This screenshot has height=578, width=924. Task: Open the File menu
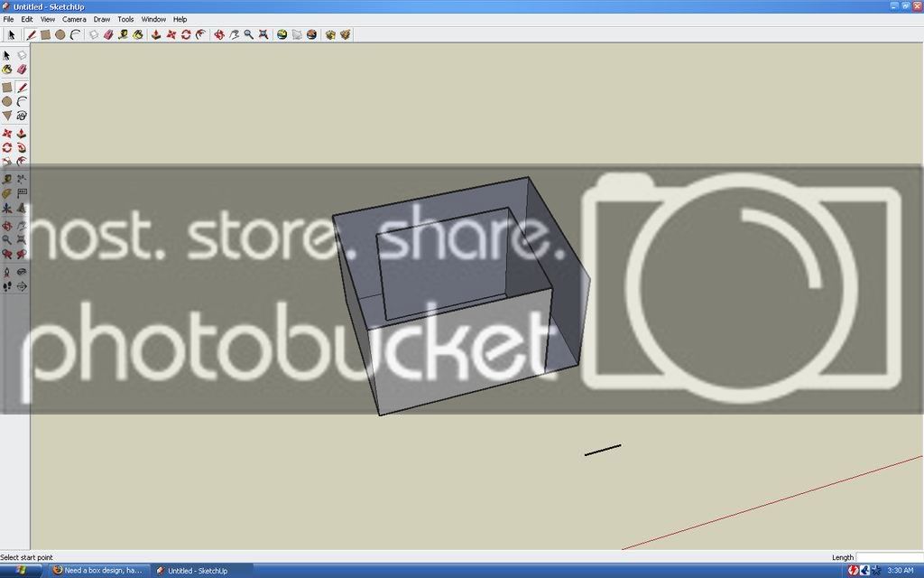coord(8,20)
